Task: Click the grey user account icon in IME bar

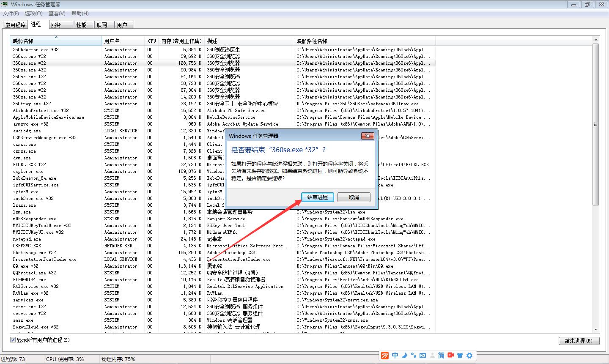Action: (x=432, y=356)
